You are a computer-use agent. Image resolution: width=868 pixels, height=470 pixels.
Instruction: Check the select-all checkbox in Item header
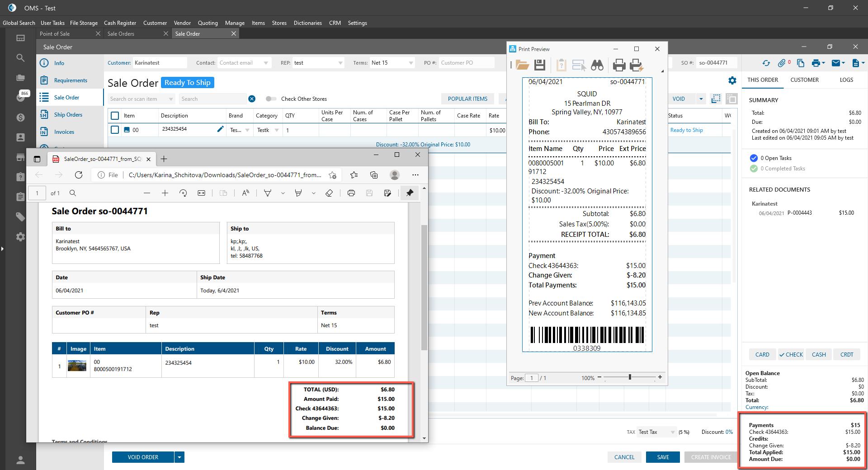(x=115, y=116)
